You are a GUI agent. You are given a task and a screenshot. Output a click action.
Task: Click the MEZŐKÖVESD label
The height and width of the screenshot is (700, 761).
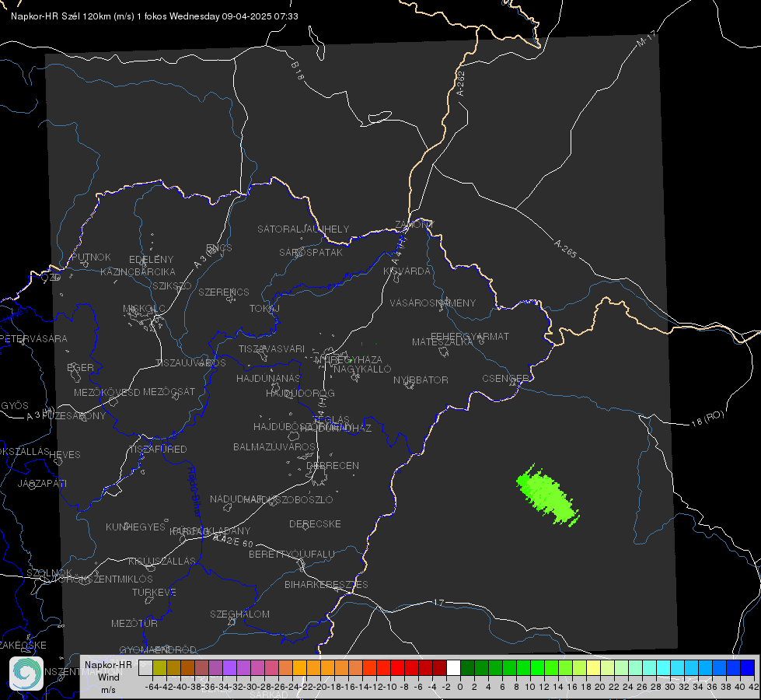click(x=106, y=392)
